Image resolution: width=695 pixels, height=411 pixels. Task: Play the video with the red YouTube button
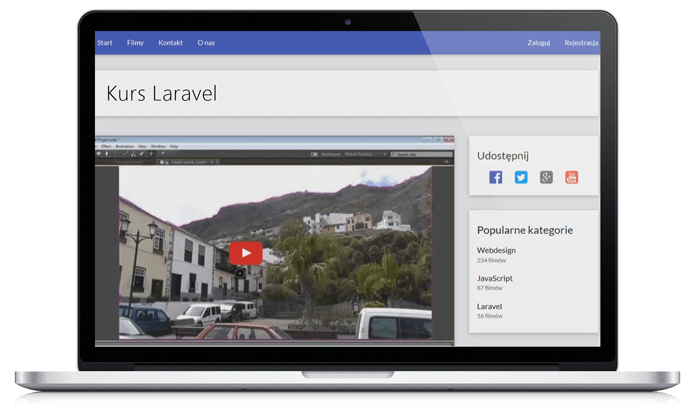coord(245,253)
